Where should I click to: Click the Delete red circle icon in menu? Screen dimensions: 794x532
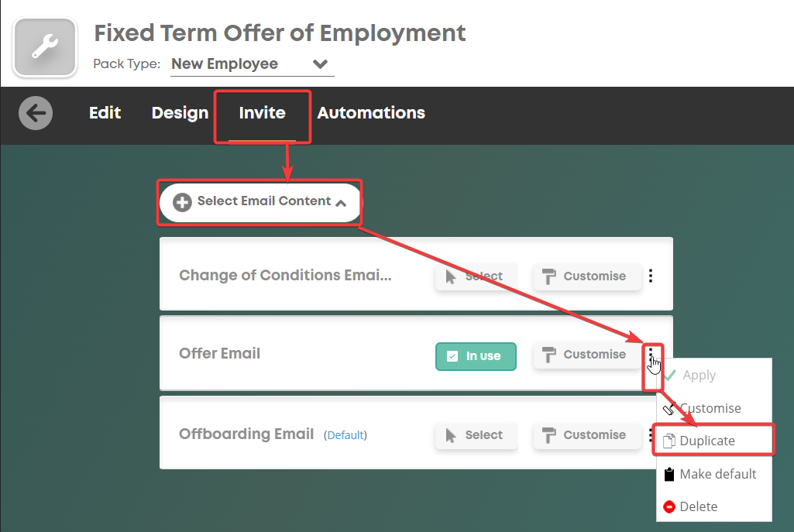669,506
